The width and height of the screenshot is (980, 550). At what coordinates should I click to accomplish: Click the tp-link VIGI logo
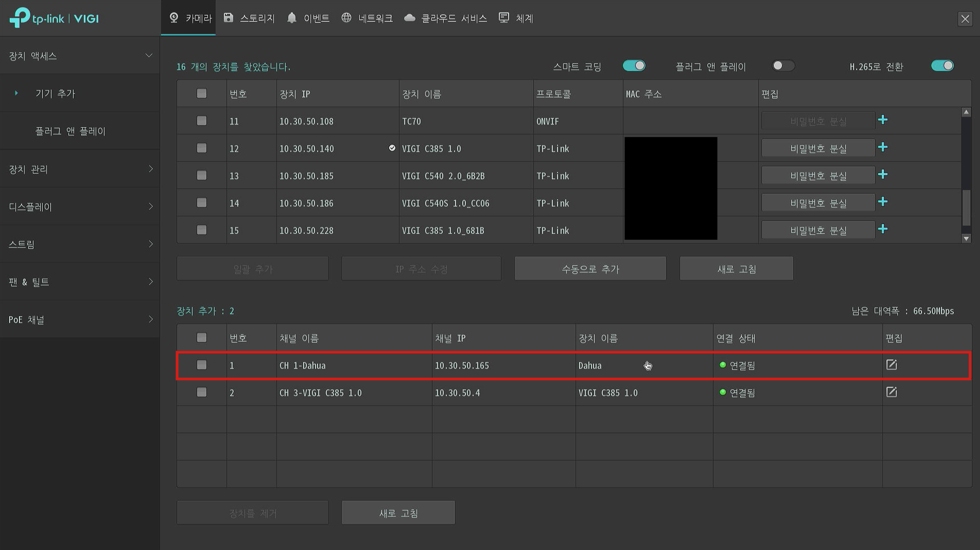point(54,18)
